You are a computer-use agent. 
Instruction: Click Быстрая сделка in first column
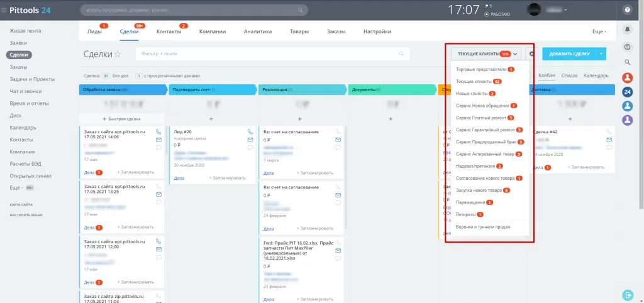[x=121, y=118]
